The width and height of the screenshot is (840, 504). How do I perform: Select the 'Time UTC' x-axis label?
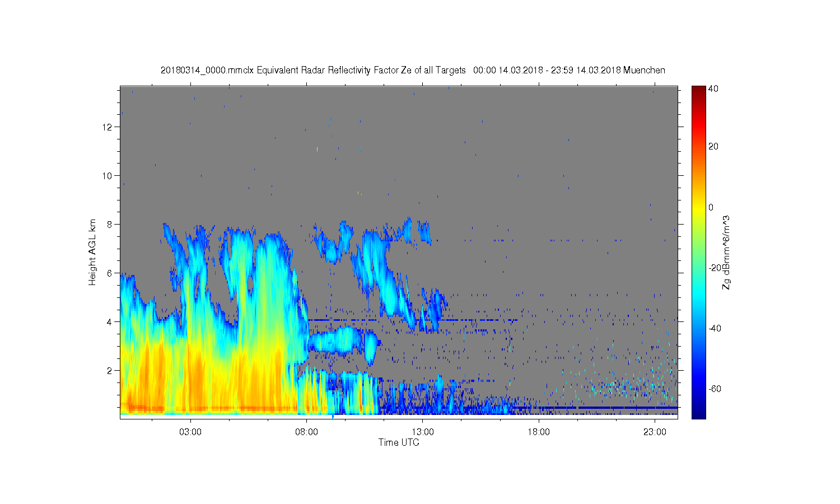coord(399,442)
